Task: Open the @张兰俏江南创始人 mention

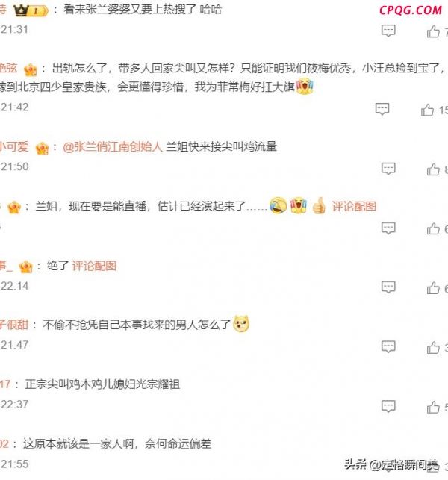Action: click(113, 146)
